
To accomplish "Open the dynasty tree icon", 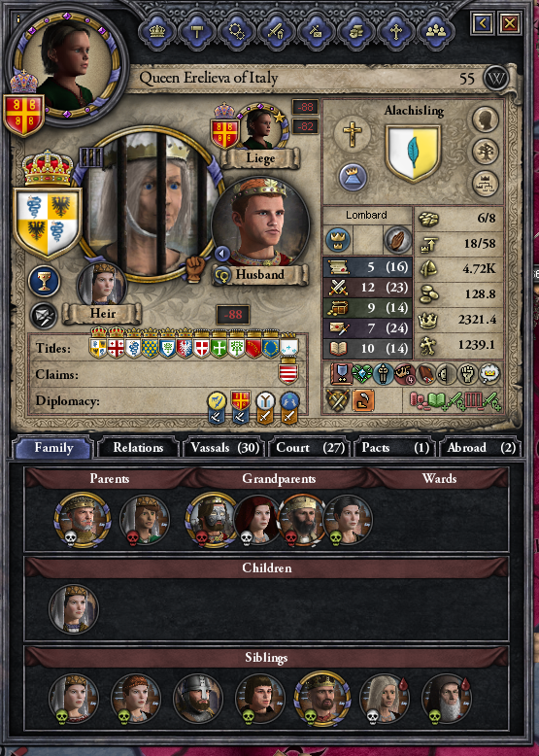I will tap(485, 152).
